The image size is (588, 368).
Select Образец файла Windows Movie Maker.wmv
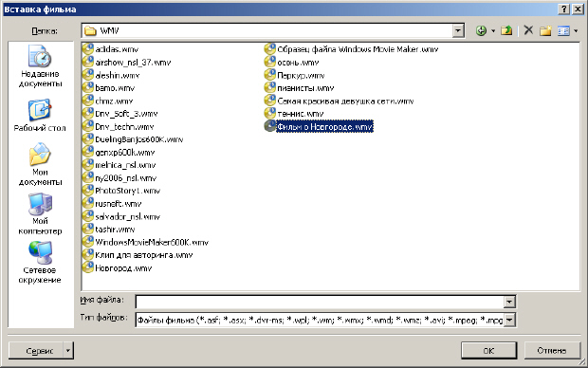click(x=358, y=49)
